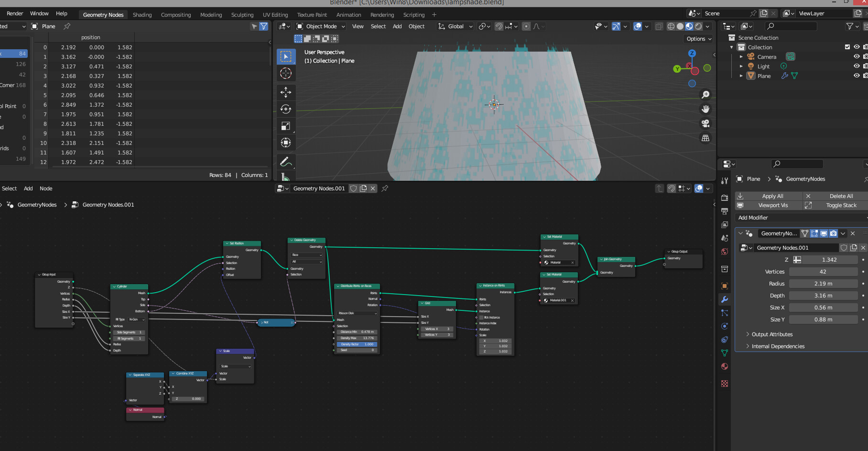Click the outliner search field
Screen dimensions: 868x451
point(791,26)
